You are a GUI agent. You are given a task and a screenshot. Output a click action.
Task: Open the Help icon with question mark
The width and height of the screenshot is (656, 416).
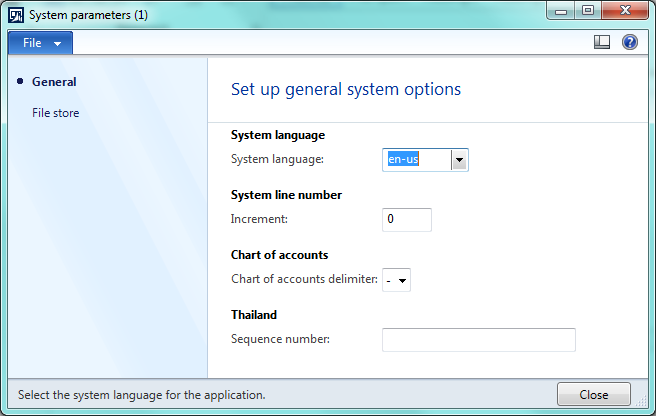pos(629,42)
